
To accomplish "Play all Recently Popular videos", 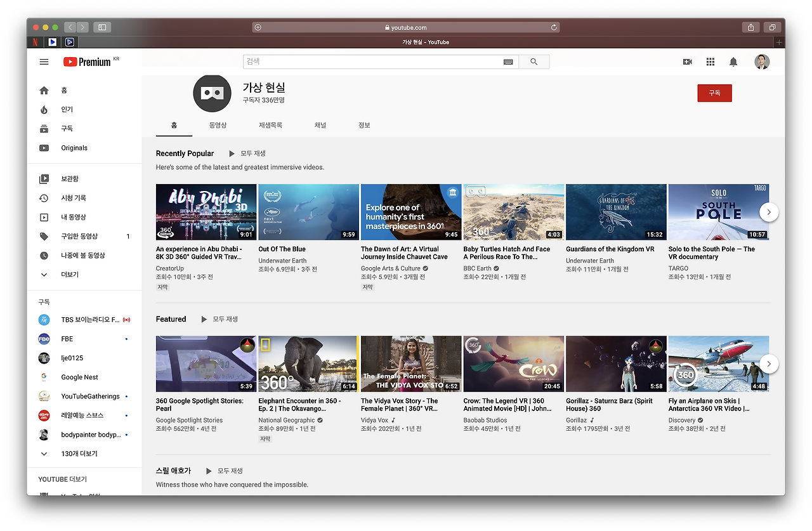I will pos(247,154).
